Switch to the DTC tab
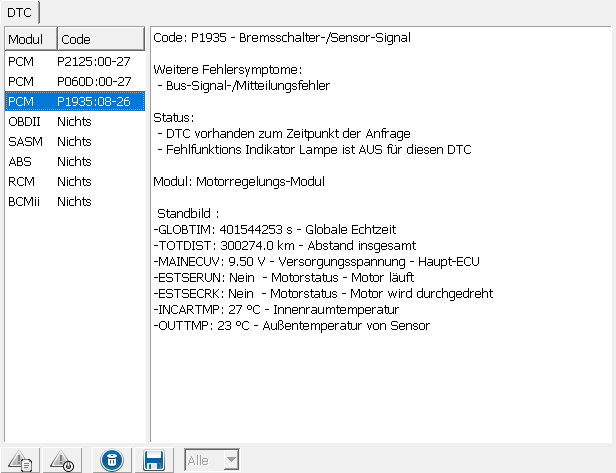Image resolution: width=616 pixels, height=473 pixels. [x=18, y=11]
